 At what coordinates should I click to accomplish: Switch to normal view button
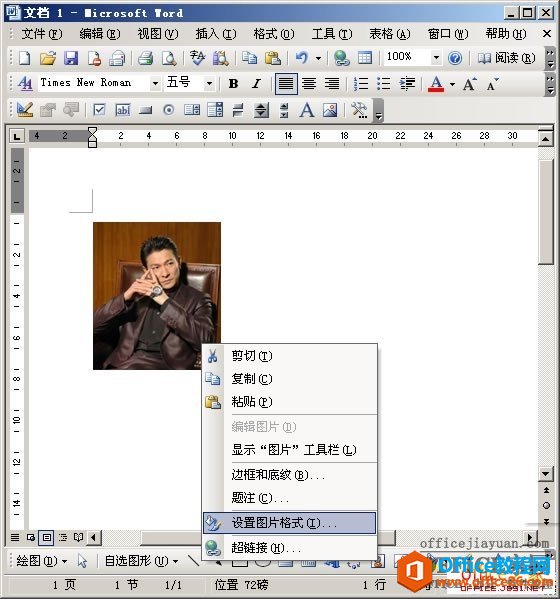[x=15, y=538]
